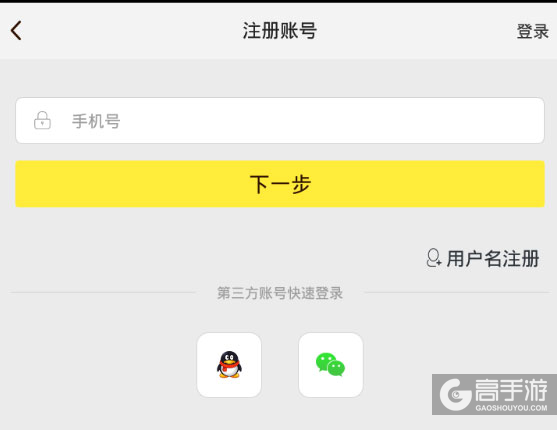Focus the 手机号 phone number input
This screenshot has width=557, height=430.
point(280,120)
